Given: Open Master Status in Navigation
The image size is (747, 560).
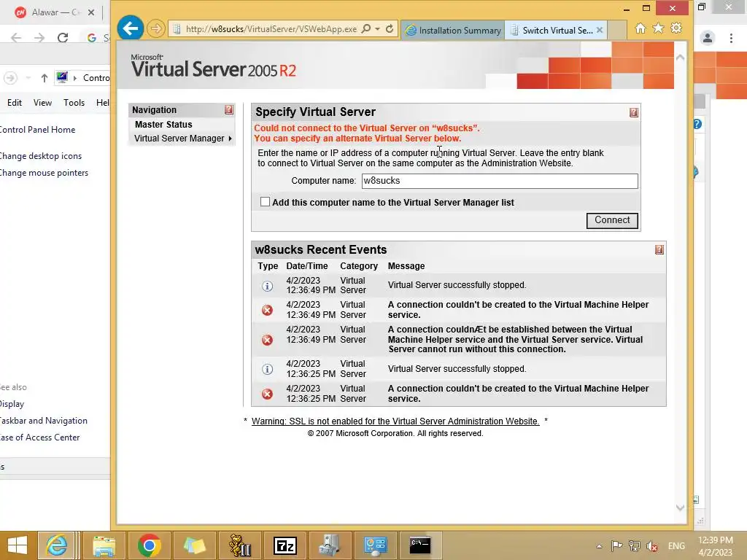Looking at the screenshot, I should (163, 124).
